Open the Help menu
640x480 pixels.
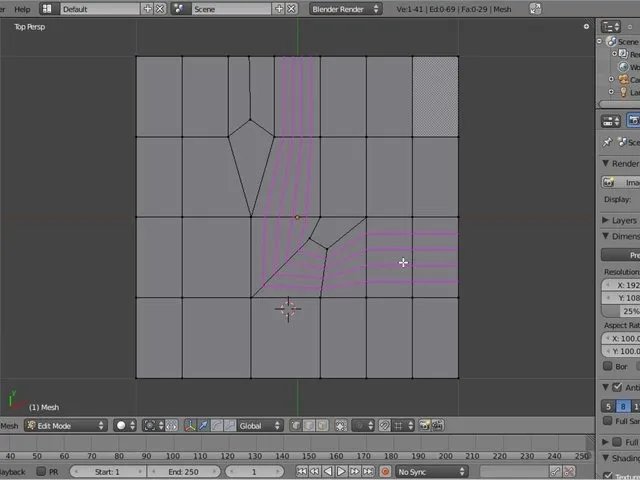22,9
